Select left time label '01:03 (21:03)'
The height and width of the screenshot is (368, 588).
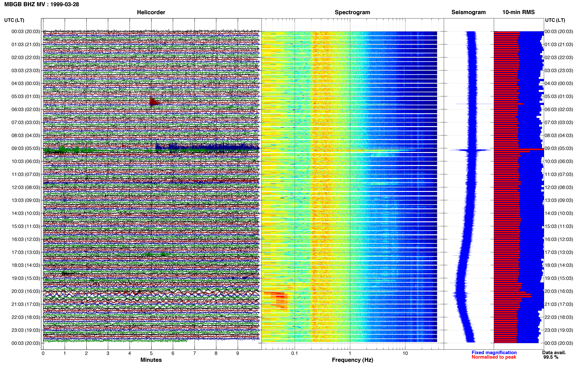tap(26, 45)
